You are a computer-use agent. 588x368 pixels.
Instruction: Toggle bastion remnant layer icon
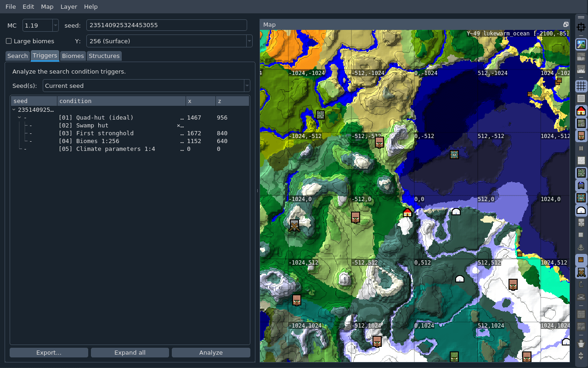tap(581, 327)
